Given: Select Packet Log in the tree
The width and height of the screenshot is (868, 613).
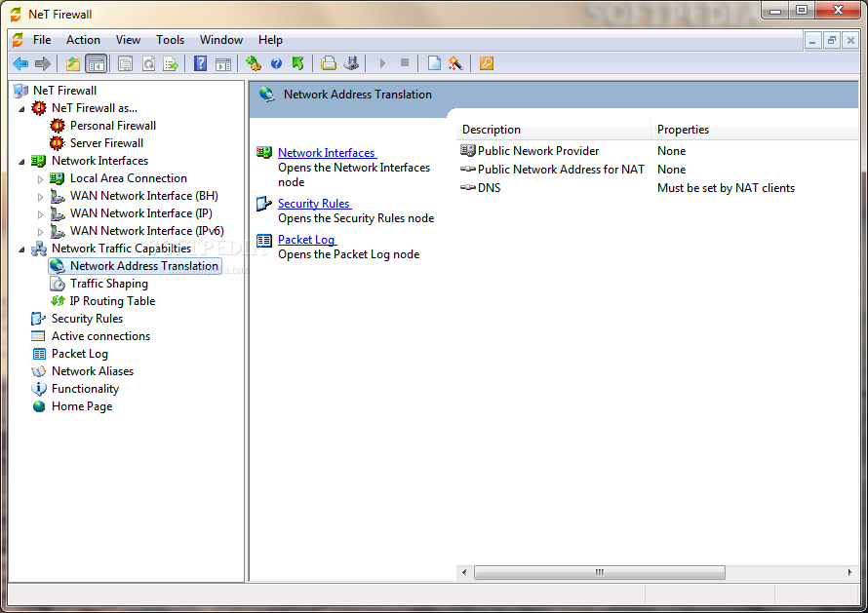Looking at the screenshot, I should [80, 354].
